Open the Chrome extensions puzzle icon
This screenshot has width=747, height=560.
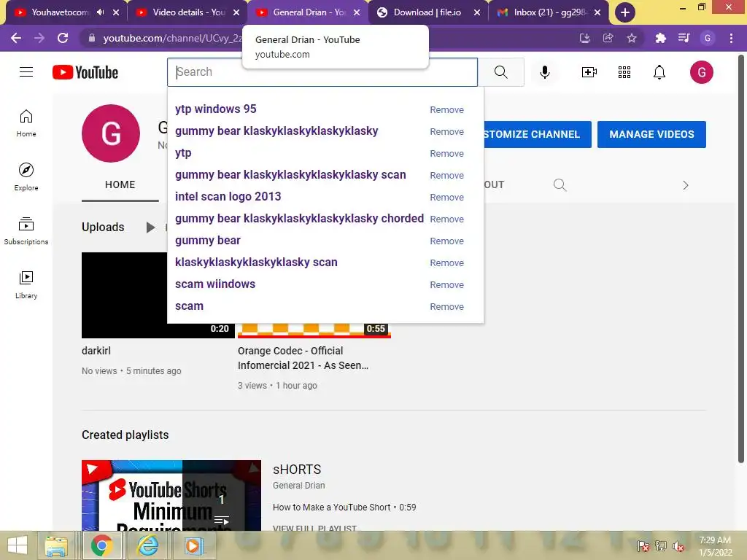[660, 38]
